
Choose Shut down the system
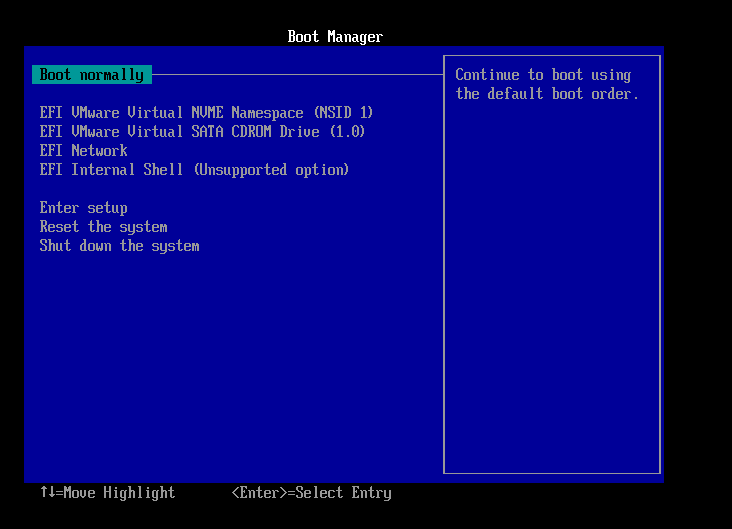click(119, 246)
